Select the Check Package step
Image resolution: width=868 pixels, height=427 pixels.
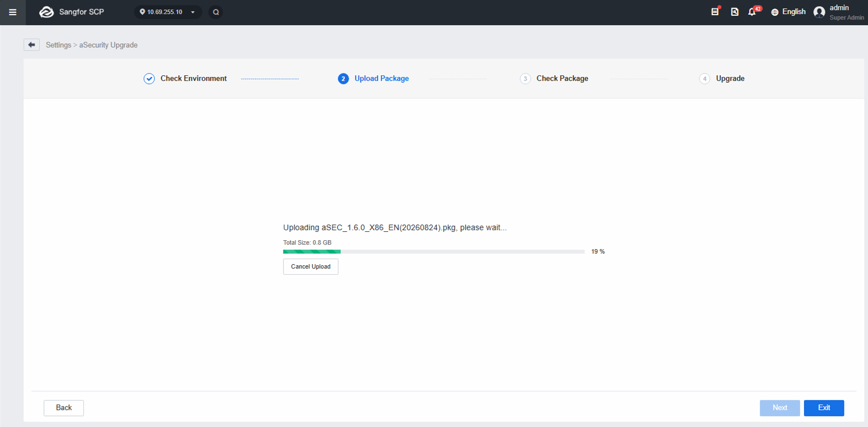coord(554,78)
